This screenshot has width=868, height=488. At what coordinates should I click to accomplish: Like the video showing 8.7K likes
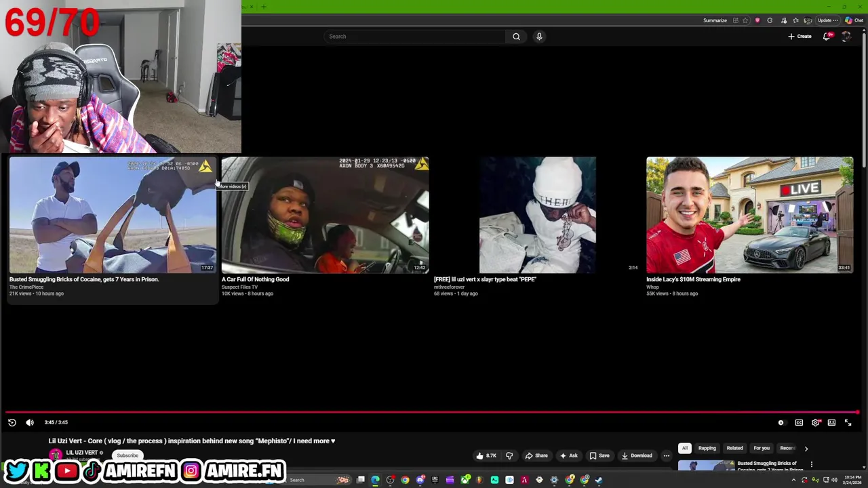pyautogui.click(x=487, y=455)
